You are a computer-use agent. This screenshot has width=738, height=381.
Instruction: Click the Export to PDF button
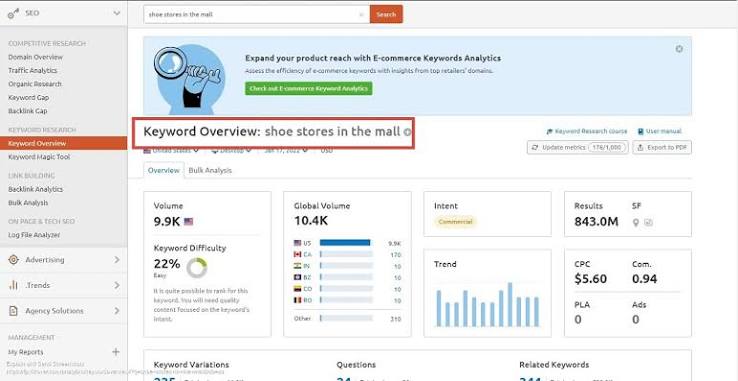(x=662, y=147)
